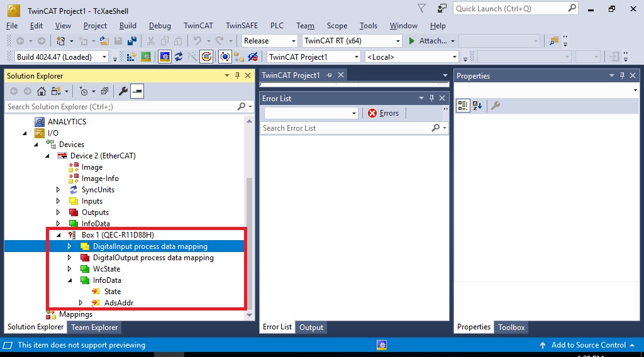The width and height of the screenshot is (644, 357).
Task: Click the New Project toolbar icon
Action: [61, 41]
